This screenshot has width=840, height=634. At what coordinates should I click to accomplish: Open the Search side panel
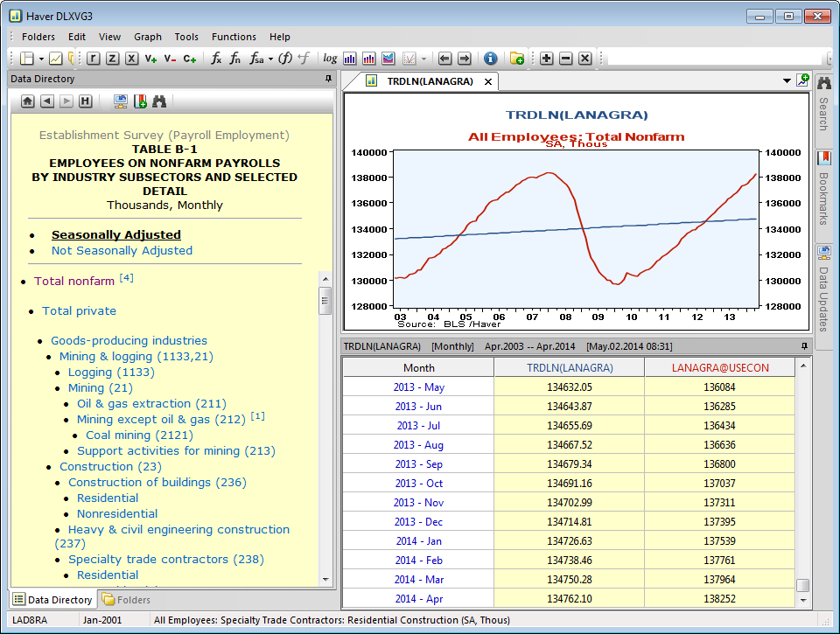pos(824,104)
